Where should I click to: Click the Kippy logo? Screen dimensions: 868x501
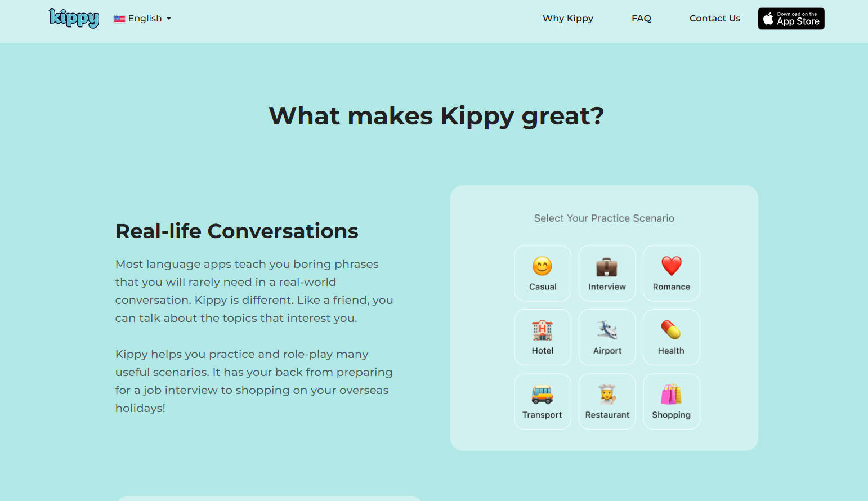click(x=74, y=18)
